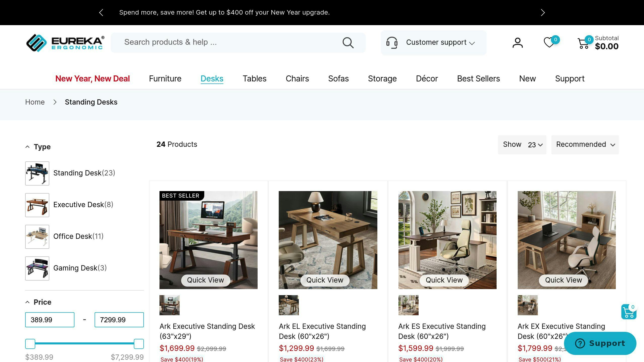Select Standing Desk type thumbnail
Image resolution: width=644 pixels, height=362 pixels.
click(x=37, y=173)
